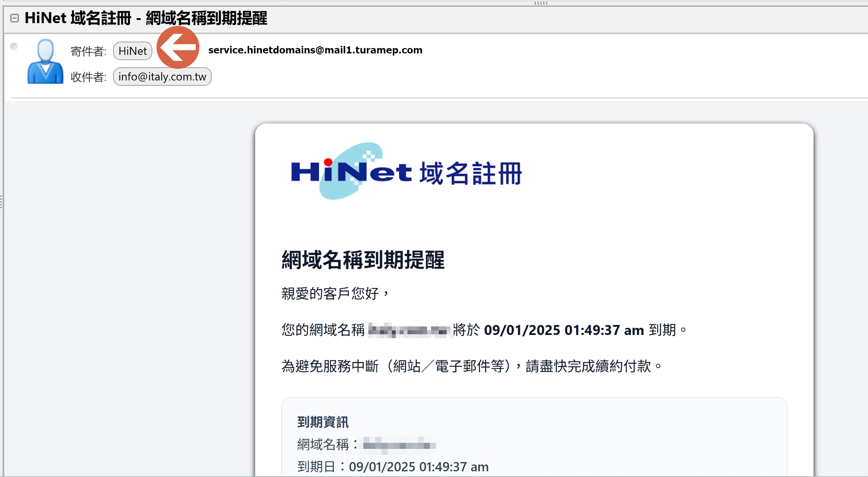Collapse the message header with minus box
Image resolution: width=868 pixels, height=477 pixels.
click(15, 18)
